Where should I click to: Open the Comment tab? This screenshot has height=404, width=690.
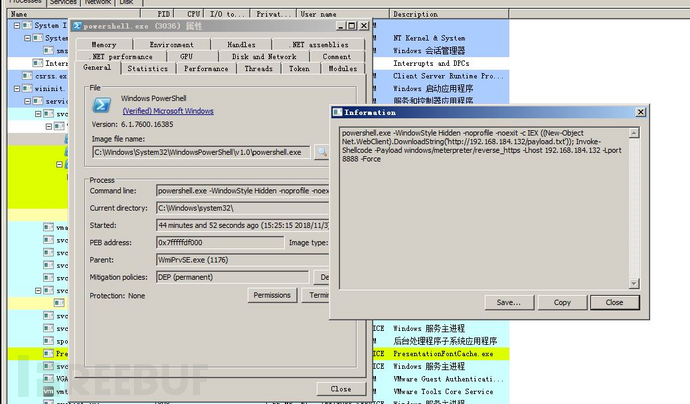click(x=337, y=56)
